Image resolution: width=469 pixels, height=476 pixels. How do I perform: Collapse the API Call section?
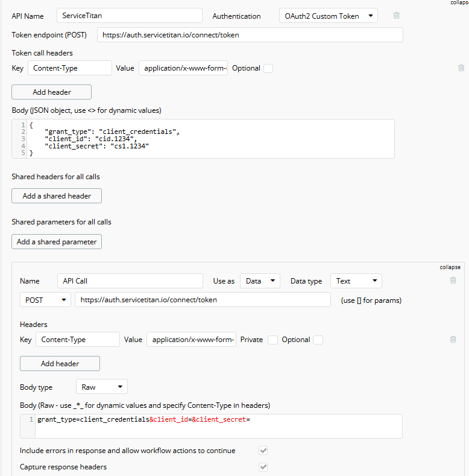click(450, 267)
